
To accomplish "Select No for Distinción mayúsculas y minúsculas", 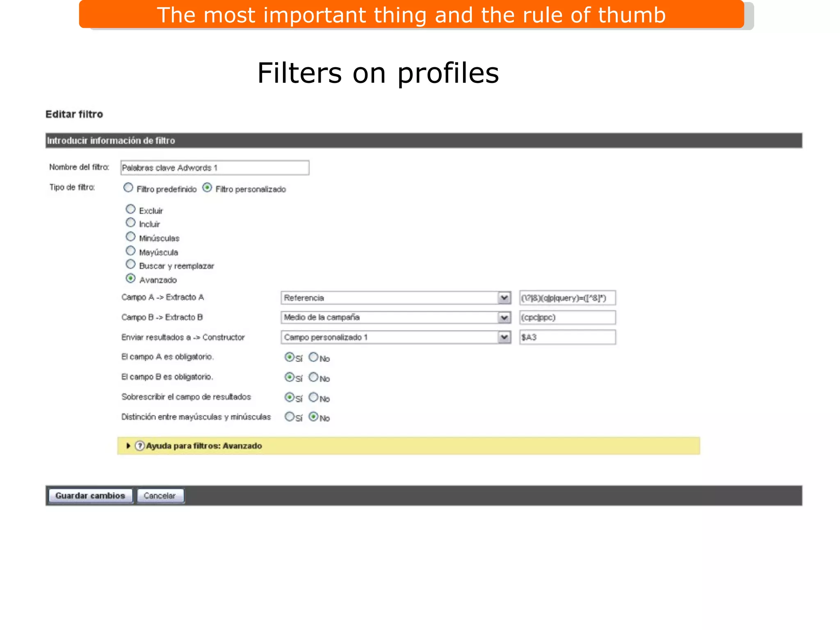I will [x=313, y=417].
